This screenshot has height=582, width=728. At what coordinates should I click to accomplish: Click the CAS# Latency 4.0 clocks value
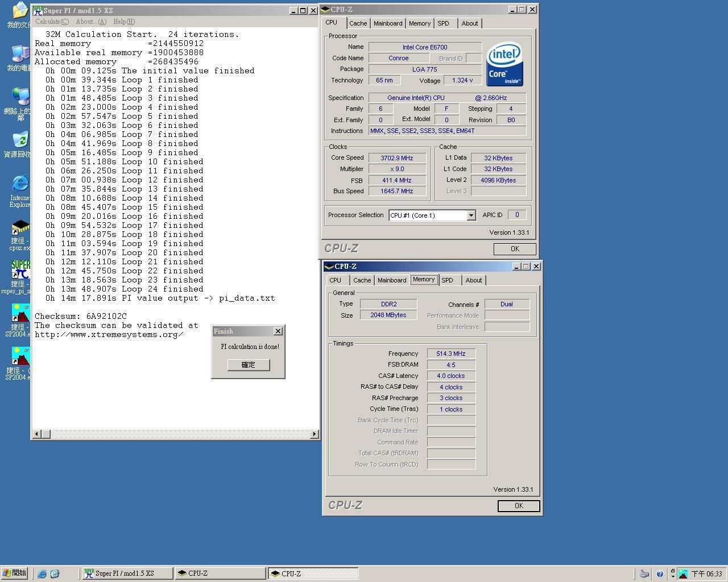click(451, 376)
